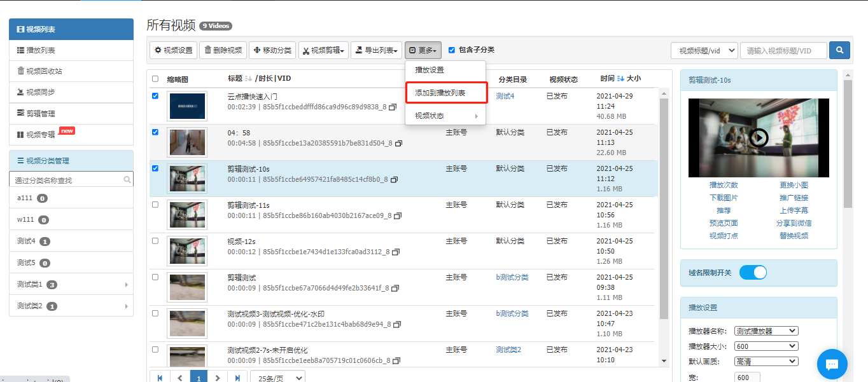Go to first page of pagination

(x=160, y=378)
